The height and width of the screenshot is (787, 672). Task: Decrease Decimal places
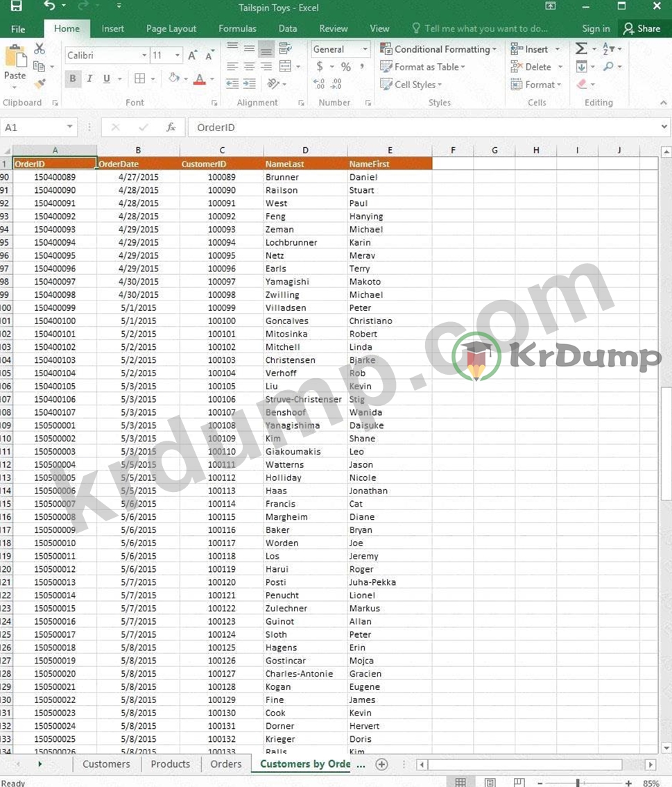[x=336, y=84]
